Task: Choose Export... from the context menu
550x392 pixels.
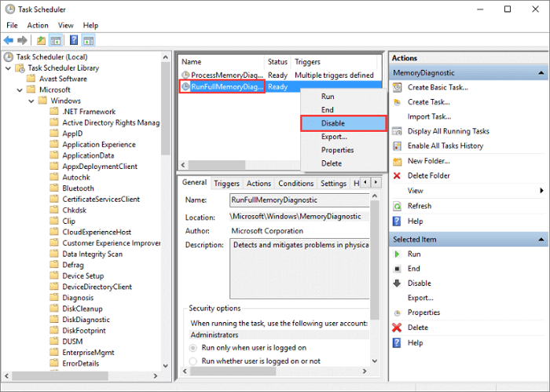Action: [344, 137]
